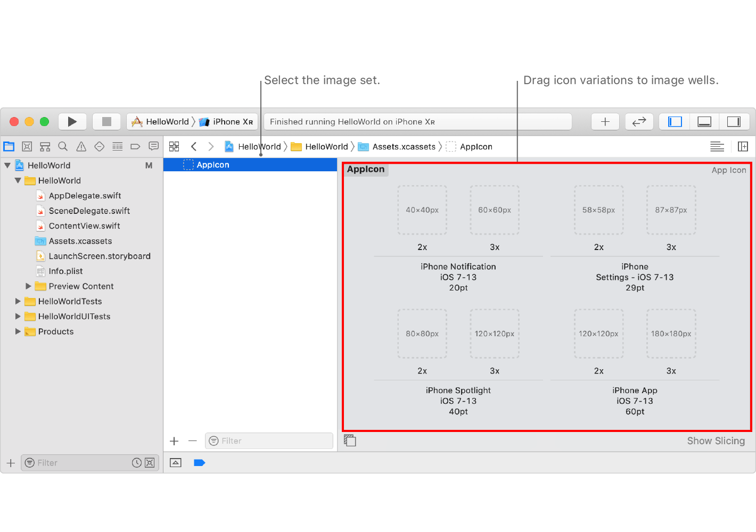Screen dimensions: 756x532
Task: Click the Run (play) button
Action: click(x=72, y=122)
